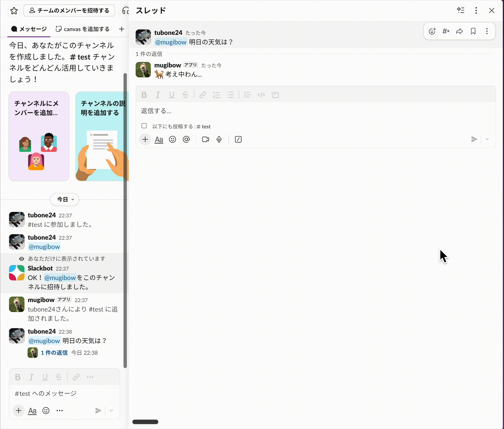Switch to the メッセージ tab
This screenshot has width=504, height=429.
tap(29, 29)
